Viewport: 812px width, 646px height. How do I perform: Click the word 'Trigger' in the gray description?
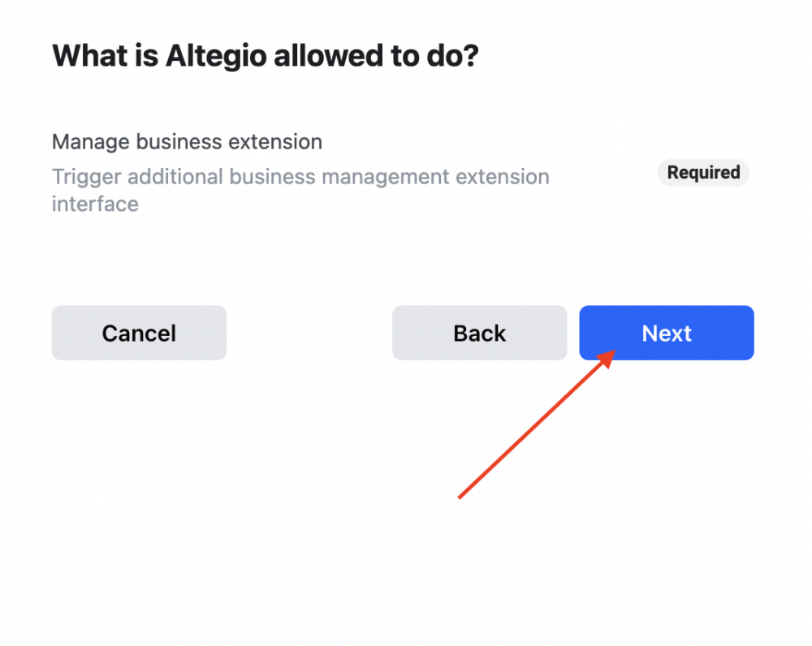[86, 178]
